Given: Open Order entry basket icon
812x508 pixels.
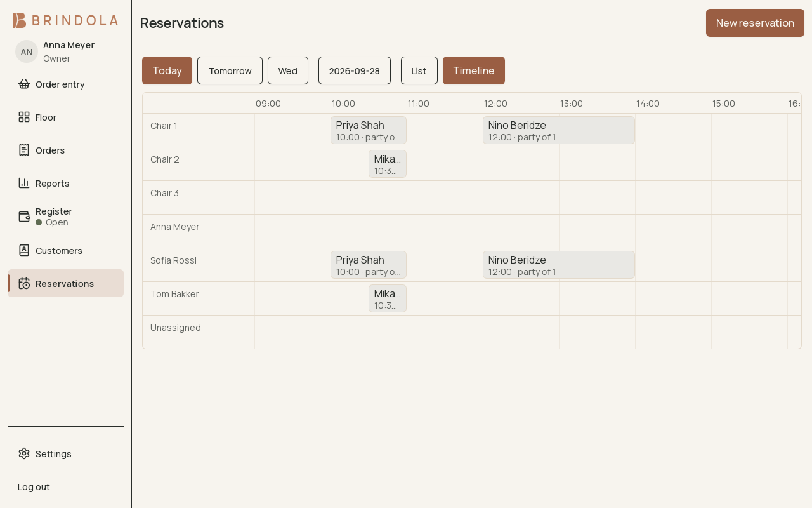Looking at the screenshot, I should coord(24,84).
